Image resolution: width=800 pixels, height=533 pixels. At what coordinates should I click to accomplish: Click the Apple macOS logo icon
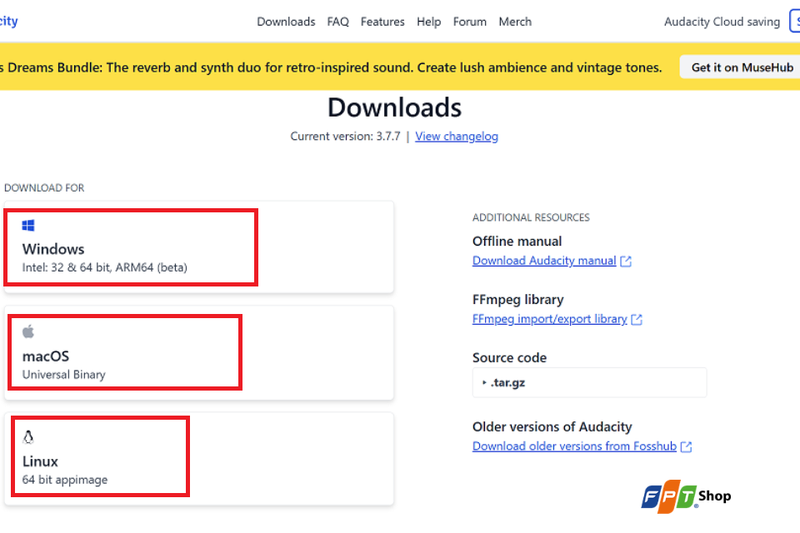point(28,332)
